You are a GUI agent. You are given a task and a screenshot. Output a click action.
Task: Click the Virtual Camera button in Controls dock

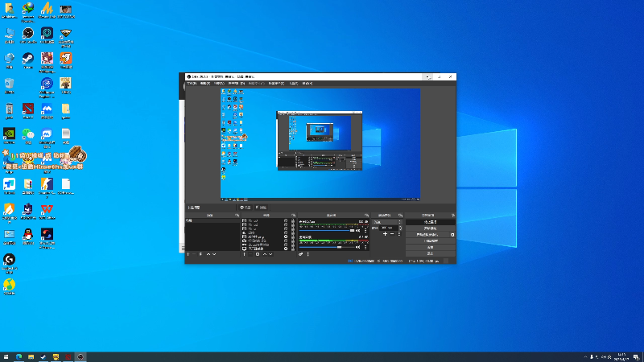pos(427,235)
